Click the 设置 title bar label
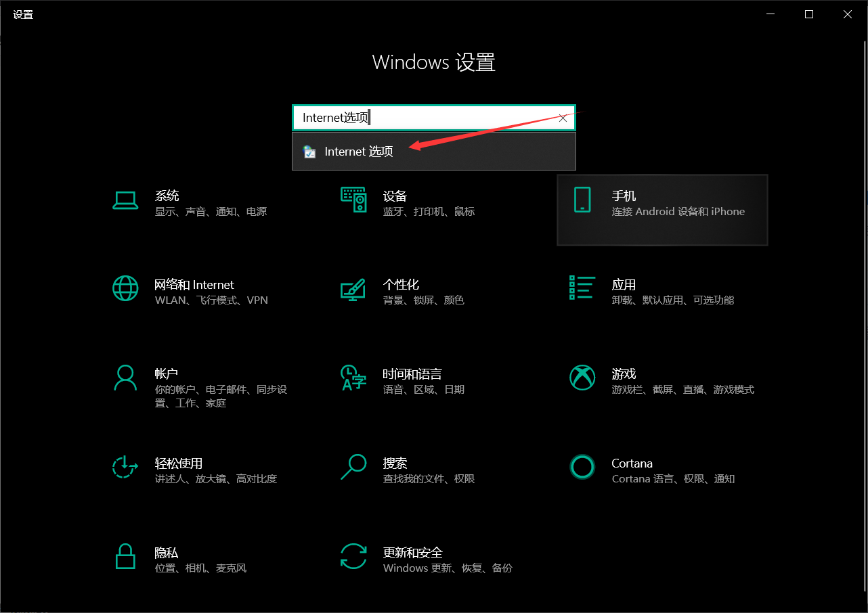868x613 pixels. (22, 14)
